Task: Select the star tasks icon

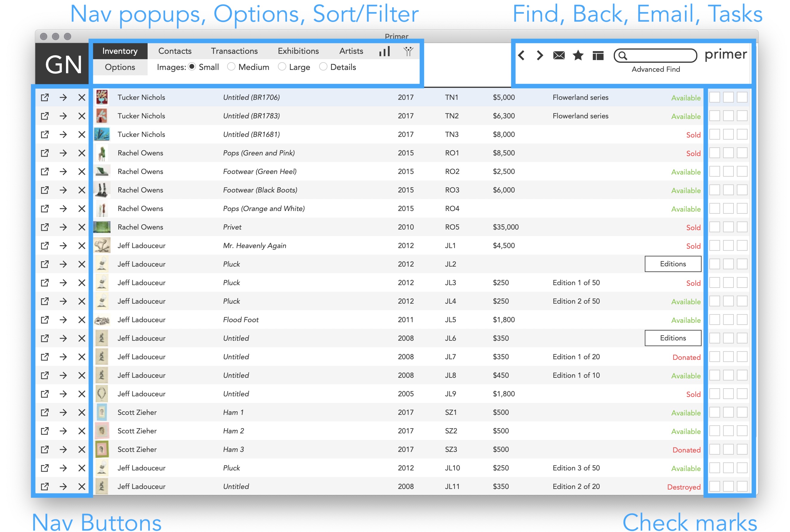Action: 578,55
